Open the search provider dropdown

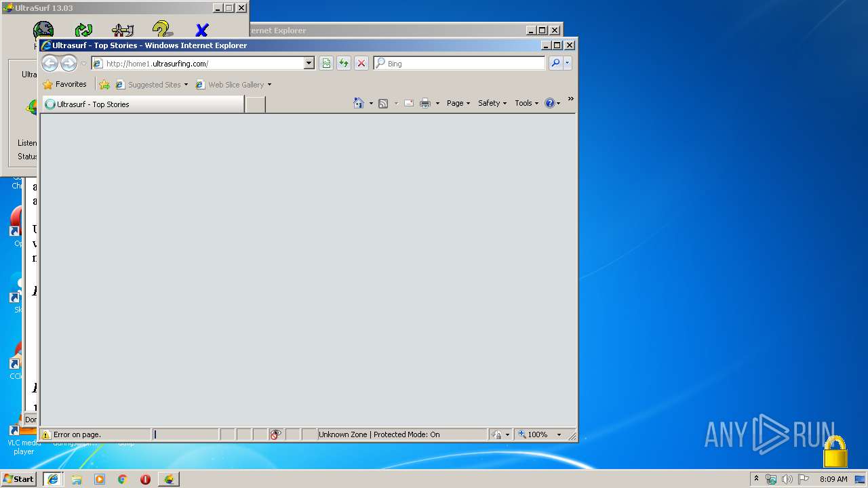568,63
